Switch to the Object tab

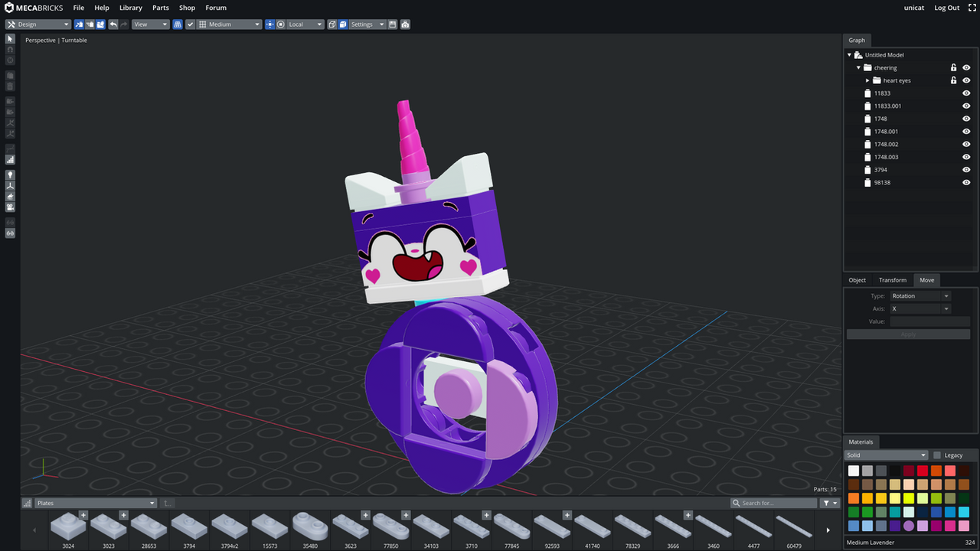click(857, 280)
